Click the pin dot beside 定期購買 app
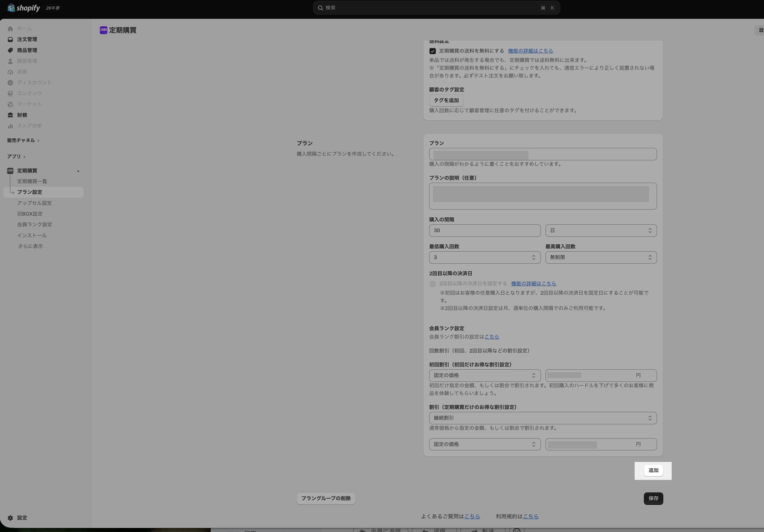The image size is (764, 532). click(78, 171)
